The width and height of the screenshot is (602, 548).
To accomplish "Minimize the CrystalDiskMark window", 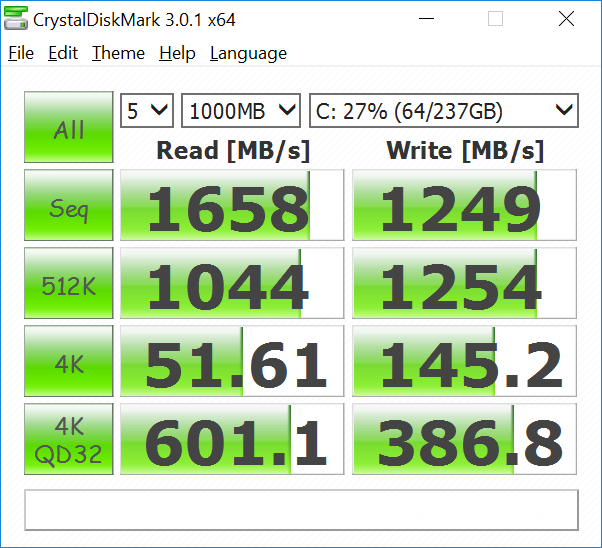I will click(426, 18).
